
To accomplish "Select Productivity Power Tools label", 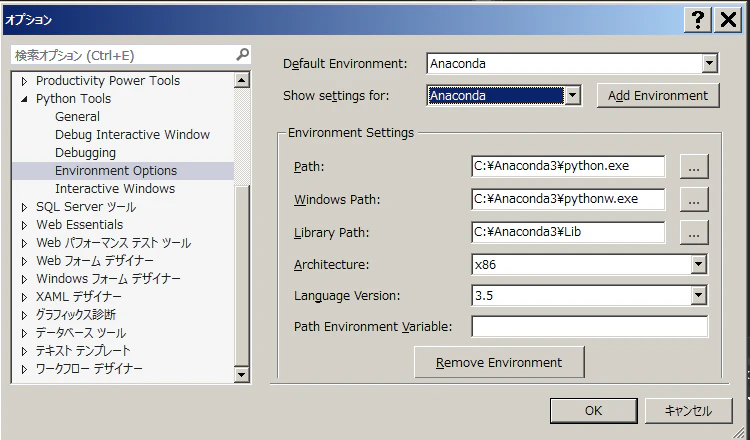I will pos(108,81).
